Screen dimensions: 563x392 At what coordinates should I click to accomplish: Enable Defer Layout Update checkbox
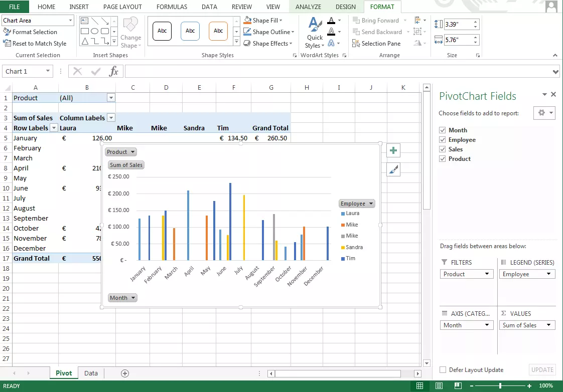[443, 370]
